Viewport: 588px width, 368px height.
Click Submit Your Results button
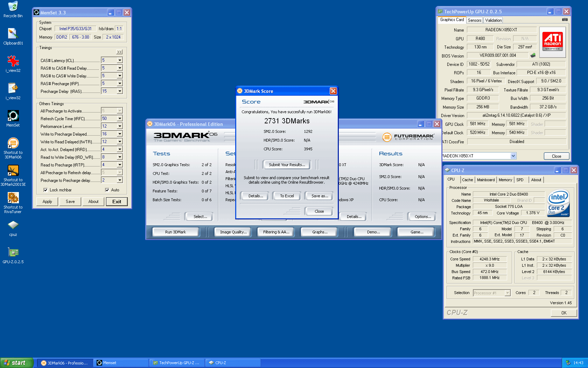click(287, 165)
